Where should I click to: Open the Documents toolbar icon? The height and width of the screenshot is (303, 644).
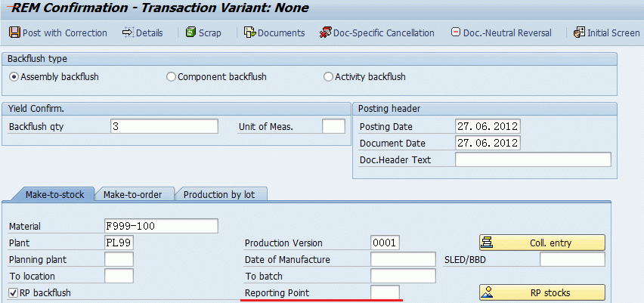249,32
